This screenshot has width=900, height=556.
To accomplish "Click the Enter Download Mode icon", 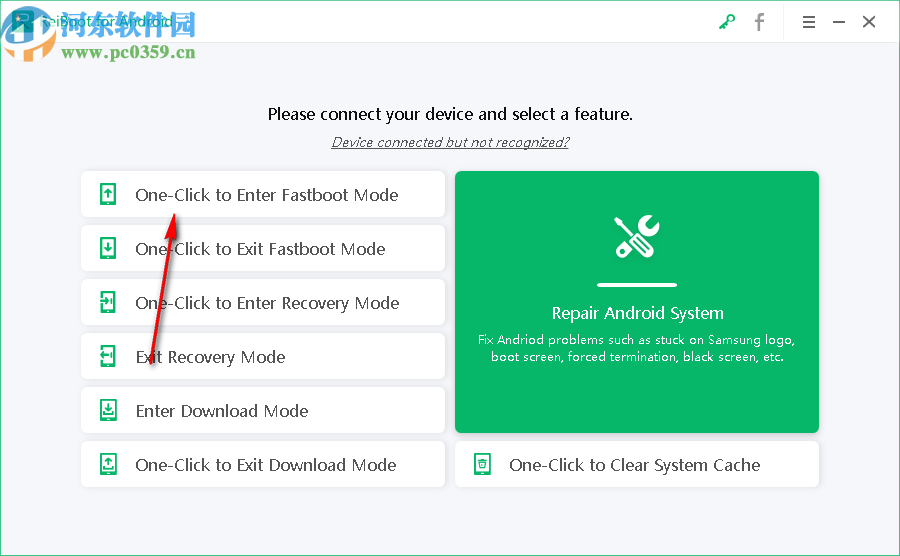I will (x=108, y=410).
